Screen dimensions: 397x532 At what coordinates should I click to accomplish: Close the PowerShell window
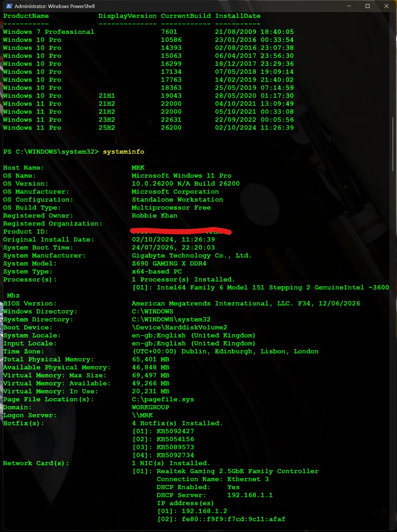[x=386, y=6]
